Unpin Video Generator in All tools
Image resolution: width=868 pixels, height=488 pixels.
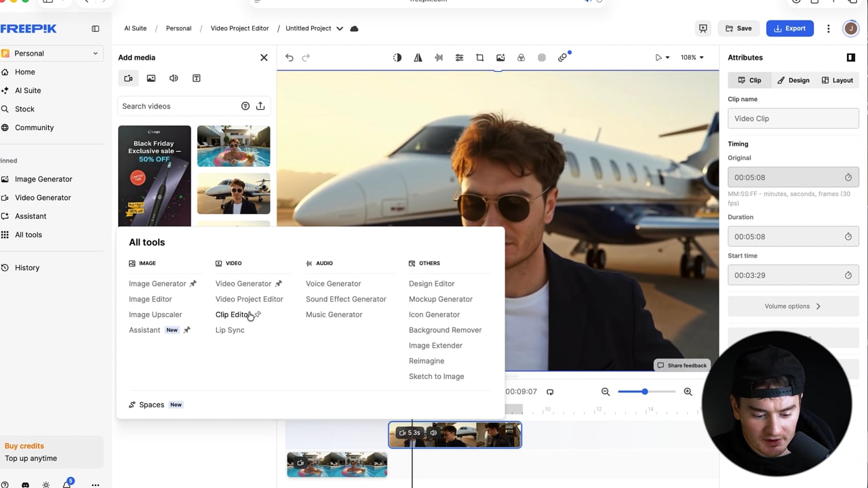pyautogui.click(x=278, y=284)
